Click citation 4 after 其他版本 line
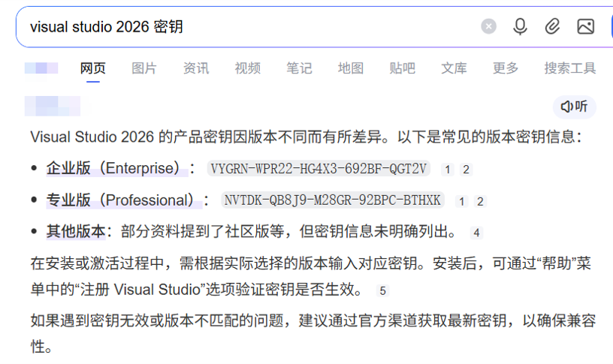613x364 pixels. [476, 233]
